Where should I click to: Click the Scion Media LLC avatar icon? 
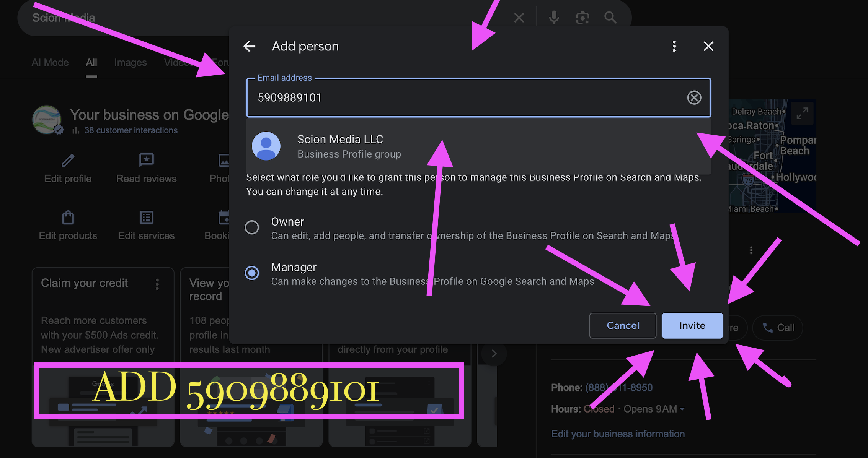(266, 146)
